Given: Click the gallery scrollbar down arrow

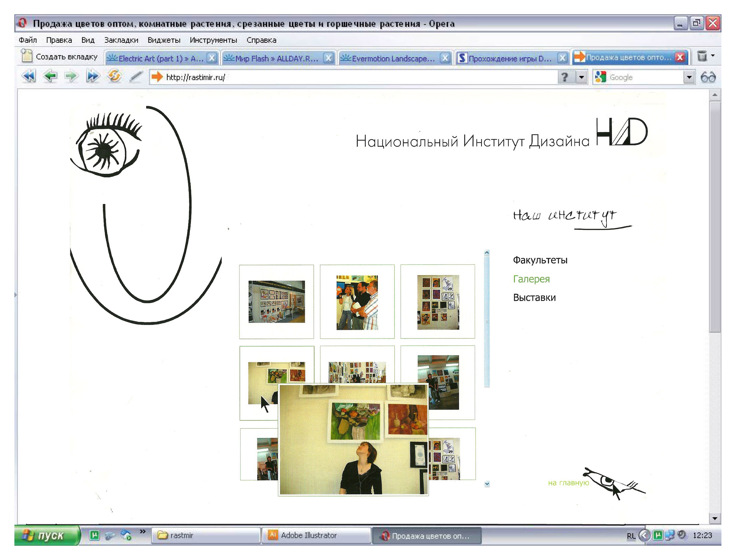Looking at the screenshot, I should point(487,484).
